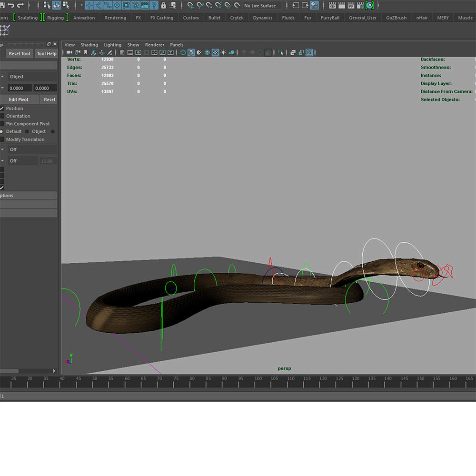The height and width of the screenshot is (476, 476).
Task: Toggle the curves selection mask icon
Action: click(x=108, y=5)
